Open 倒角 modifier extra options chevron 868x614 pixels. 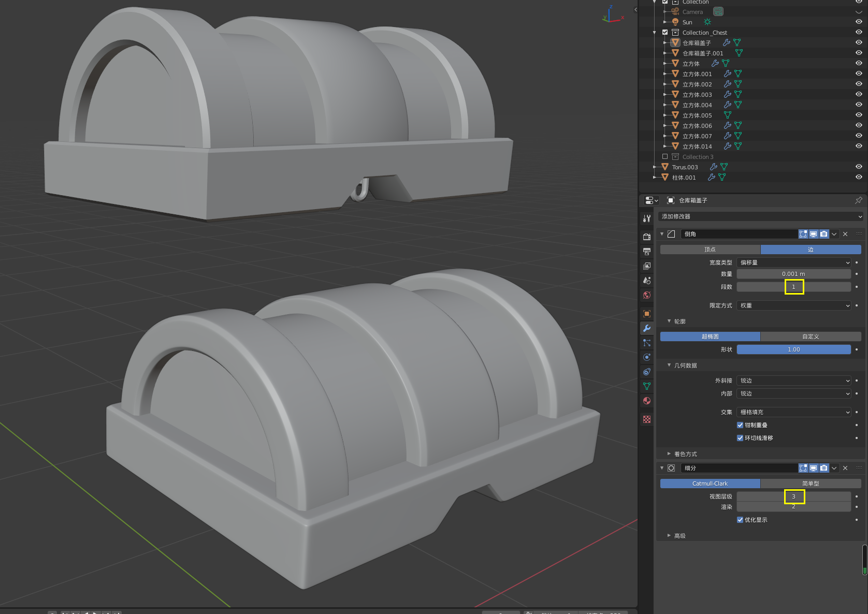tap(834, 234)
